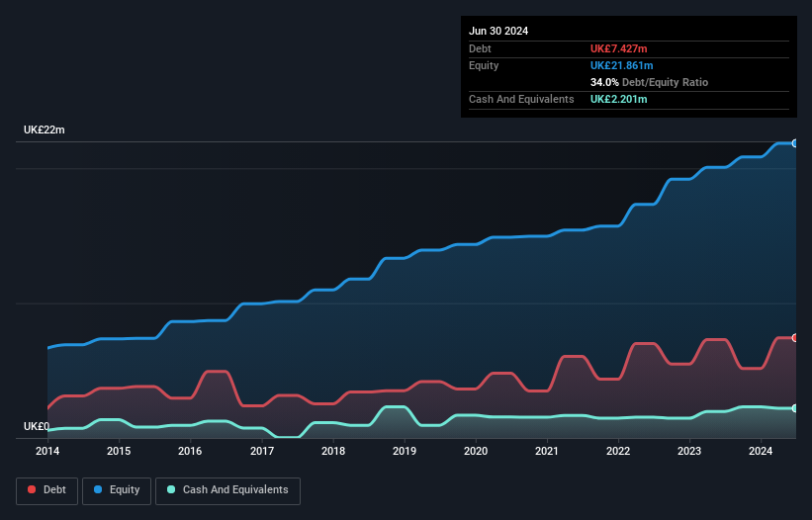Click the 34.0% Debt/Equity Ratio text
This screenshot has height=520, width=812.
(649, 82)
